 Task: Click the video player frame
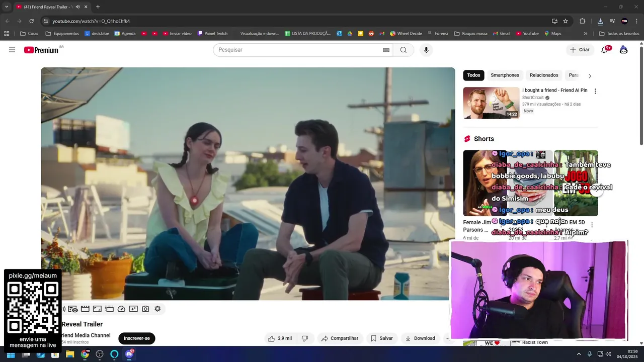coord(248,184)
